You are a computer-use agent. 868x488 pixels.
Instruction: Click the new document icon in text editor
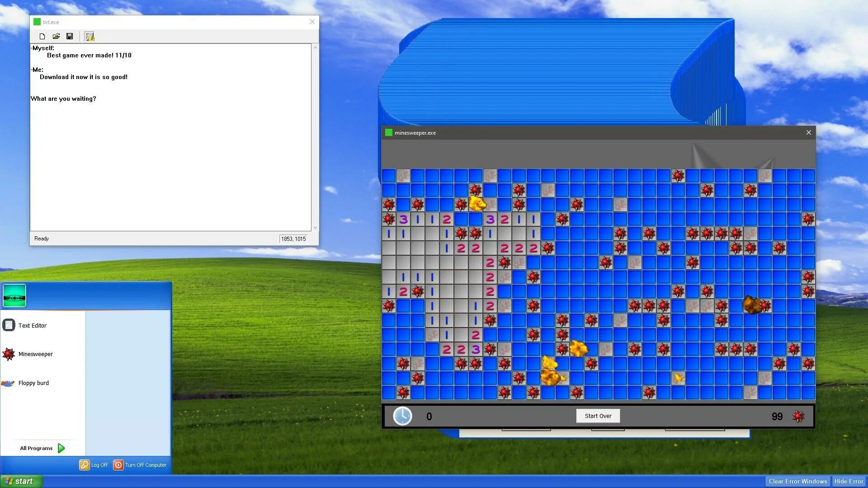42,36
